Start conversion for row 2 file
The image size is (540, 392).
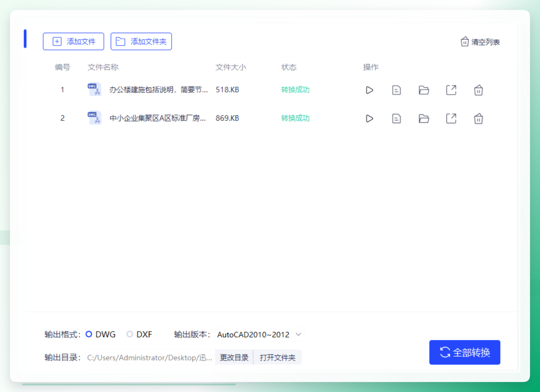click(x=369, y=119)
